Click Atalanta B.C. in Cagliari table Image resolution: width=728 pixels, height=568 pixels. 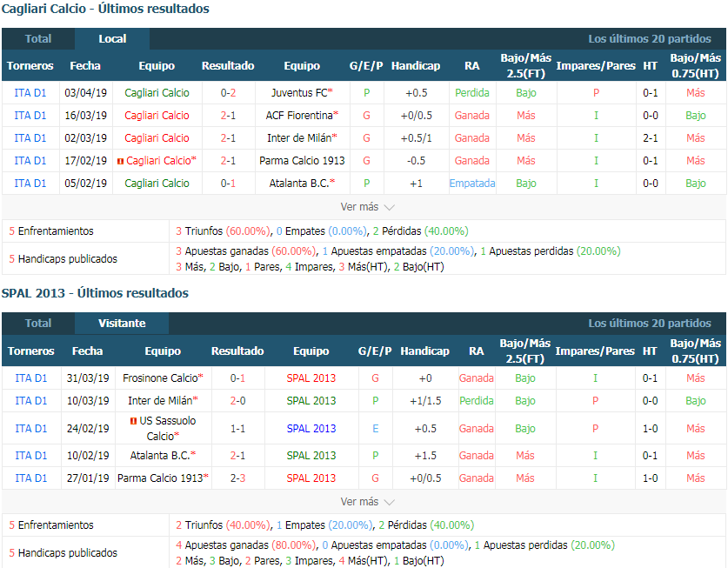point(299,184)
